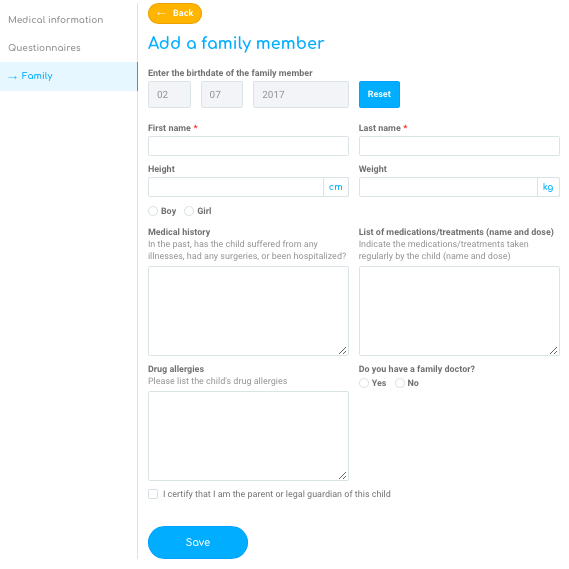Click into the Height field

236,187
